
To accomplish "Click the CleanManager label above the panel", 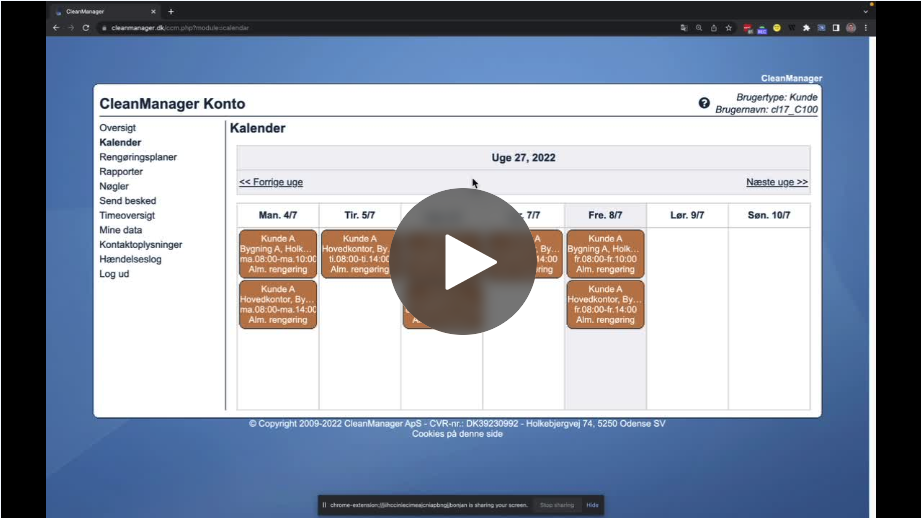I will (791, 78).
